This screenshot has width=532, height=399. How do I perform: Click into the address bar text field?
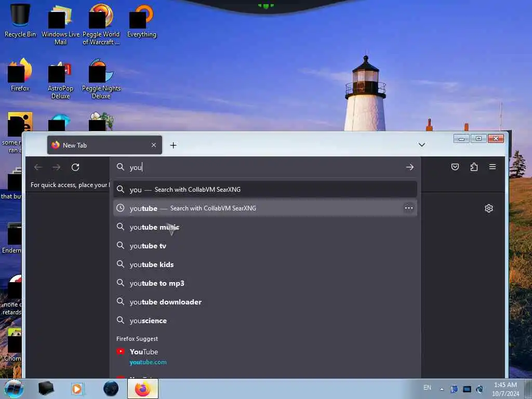click(264, 167)
